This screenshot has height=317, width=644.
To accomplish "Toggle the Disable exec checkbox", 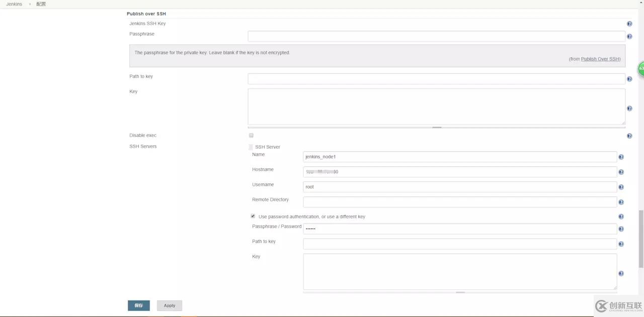I will [251, 135].
